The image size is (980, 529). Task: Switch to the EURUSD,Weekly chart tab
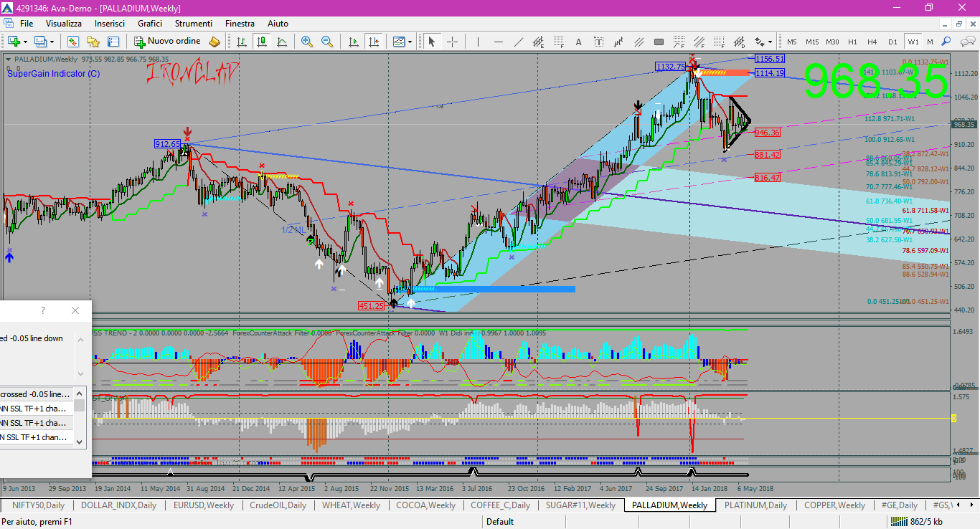(204, 505)
